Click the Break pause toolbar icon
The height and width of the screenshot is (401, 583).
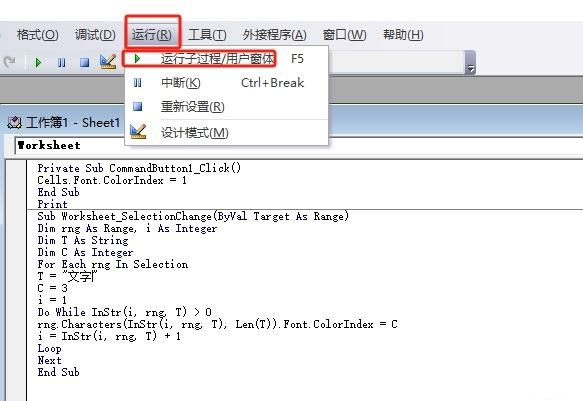pyautogui.click(x=62, y=62)
